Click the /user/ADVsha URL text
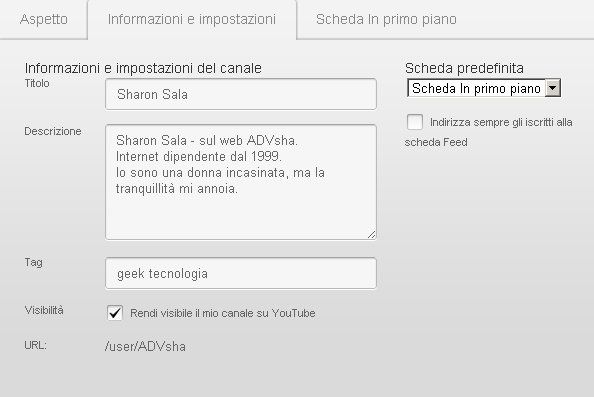Image resolution: width=594 pixels, height=397 pixels. pos(145,347)
